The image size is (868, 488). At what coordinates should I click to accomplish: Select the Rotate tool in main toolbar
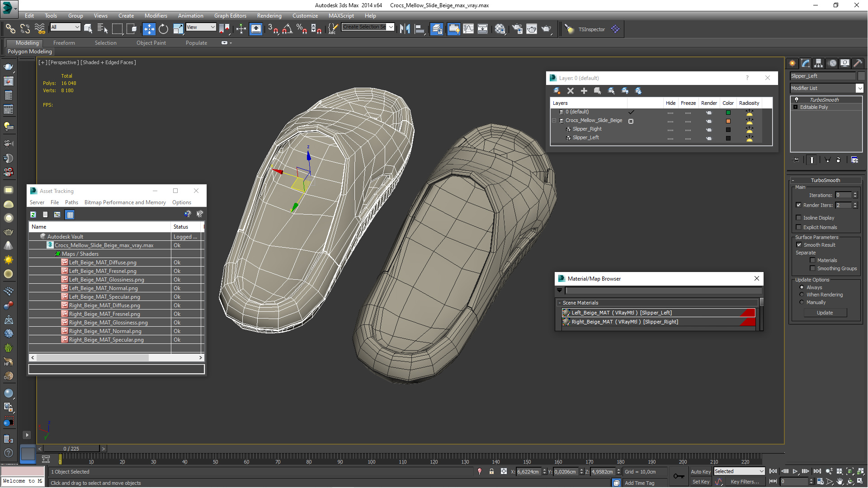coord(163,29)
